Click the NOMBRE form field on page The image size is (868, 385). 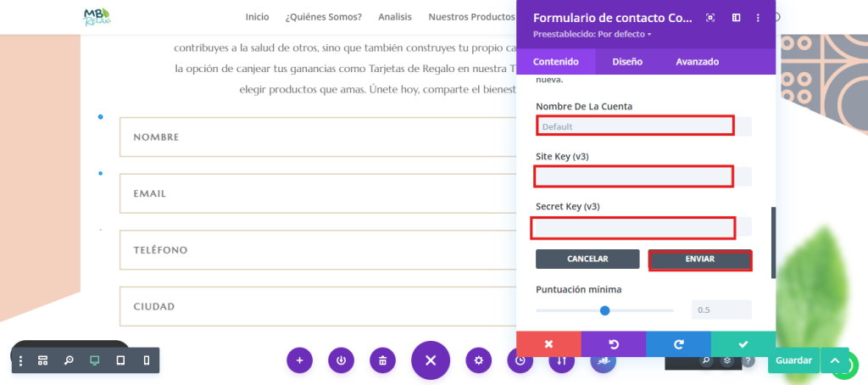(318, 137)
